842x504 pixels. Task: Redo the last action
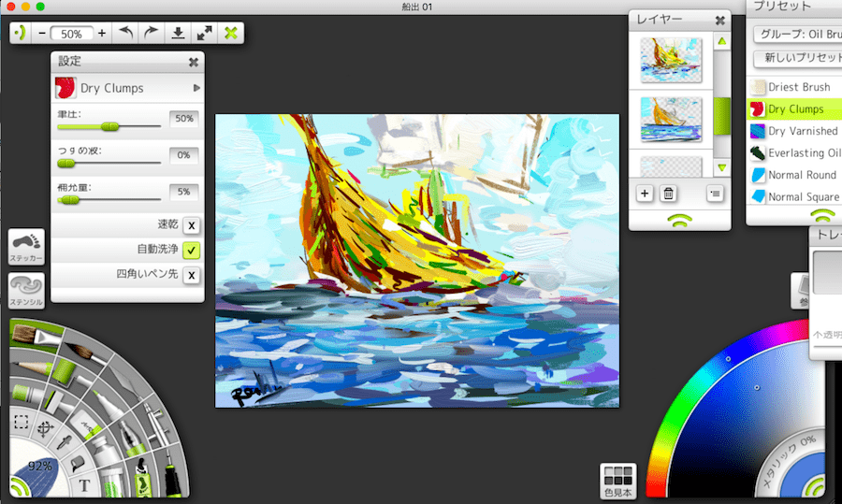[x=152, y=34]
